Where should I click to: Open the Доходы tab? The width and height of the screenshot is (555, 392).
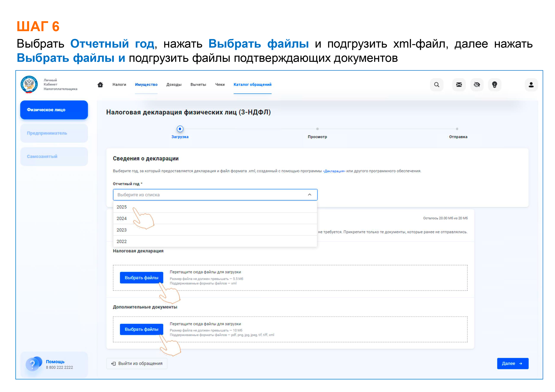coord(174,85)
